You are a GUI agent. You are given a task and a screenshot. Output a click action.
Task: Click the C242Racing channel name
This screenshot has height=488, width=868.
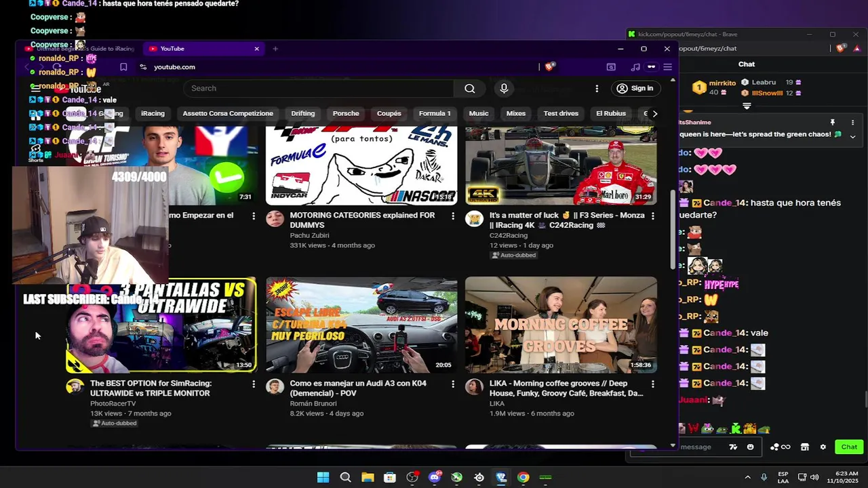tap(509, 235)
